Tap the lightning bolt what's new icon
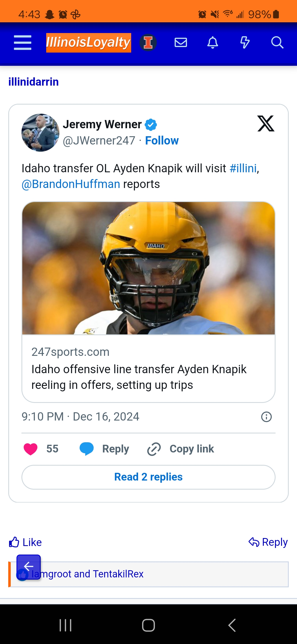Image resolution: width=297 pixels, height=644 pixels. click(x=245, y=43)
